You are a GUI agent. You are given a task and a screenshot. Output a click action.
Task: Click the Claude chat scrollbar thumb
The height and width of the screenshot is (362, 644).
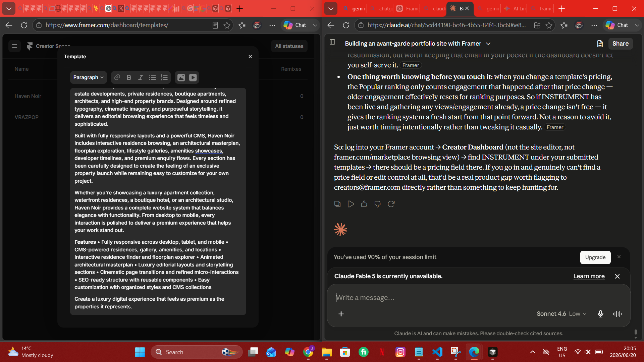point(636,333)
